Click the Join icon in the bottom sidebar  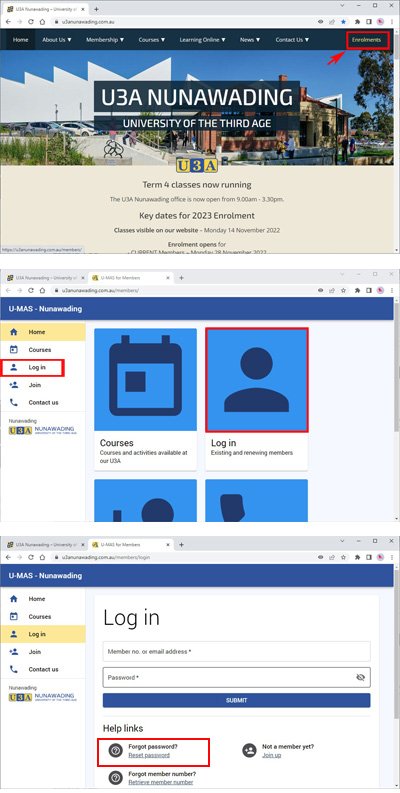(x=14, y=651)
